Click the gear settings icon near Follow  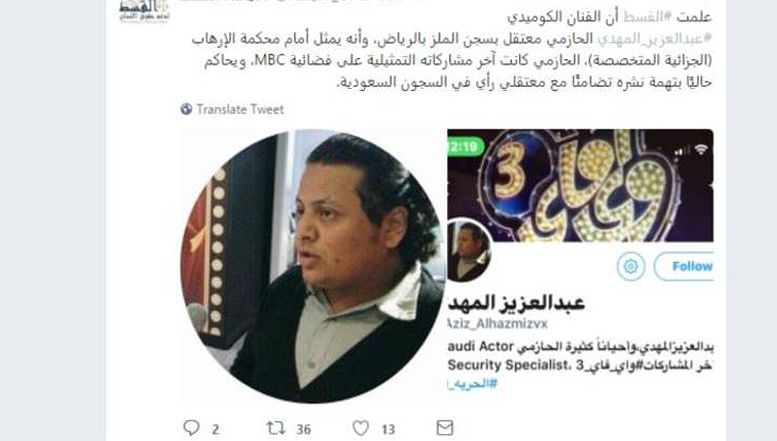631,267
